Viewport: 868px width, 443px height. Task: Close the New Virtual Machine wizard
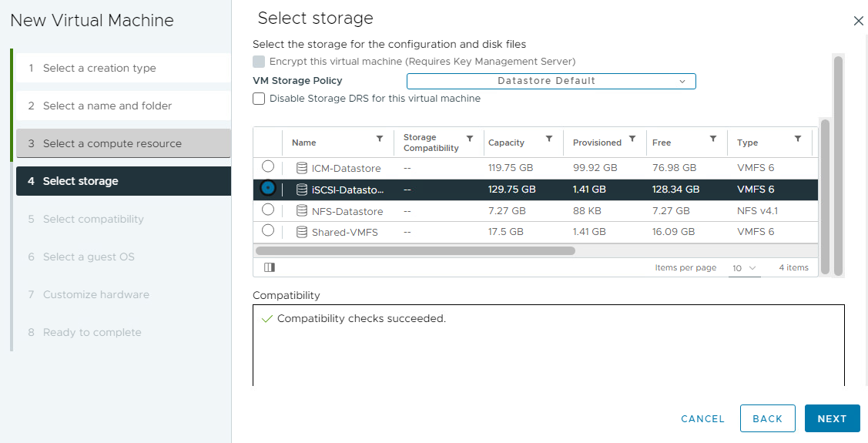tap(859, 21)
